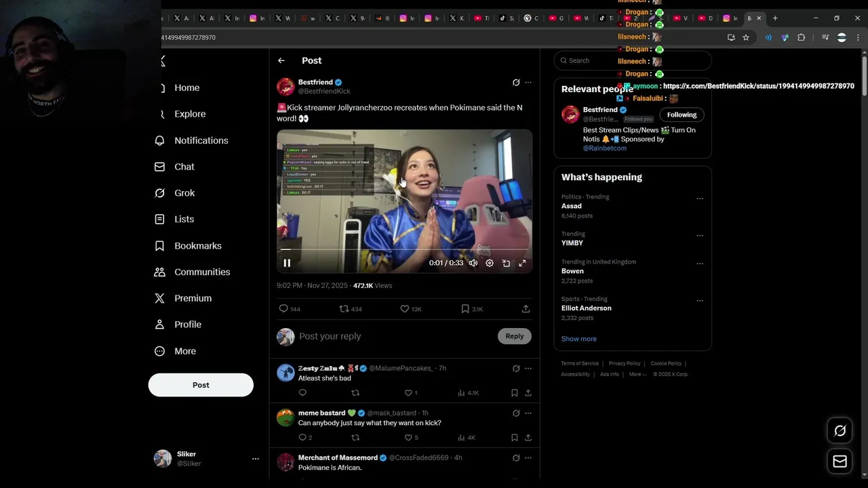The height and width of the screenshot is (488, 868).
Task: Bookmark the post with 3.1K bookmarks
Action: tap(465, 309)
